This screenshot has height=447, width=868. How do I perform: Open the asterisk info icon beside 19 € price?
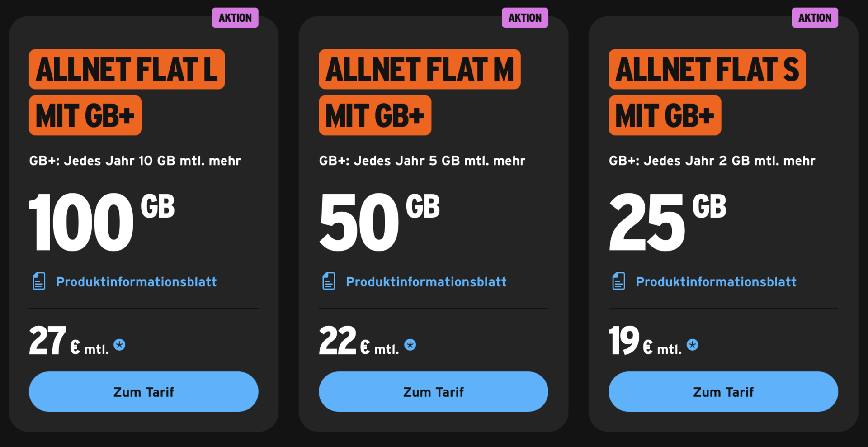[693, 345]
